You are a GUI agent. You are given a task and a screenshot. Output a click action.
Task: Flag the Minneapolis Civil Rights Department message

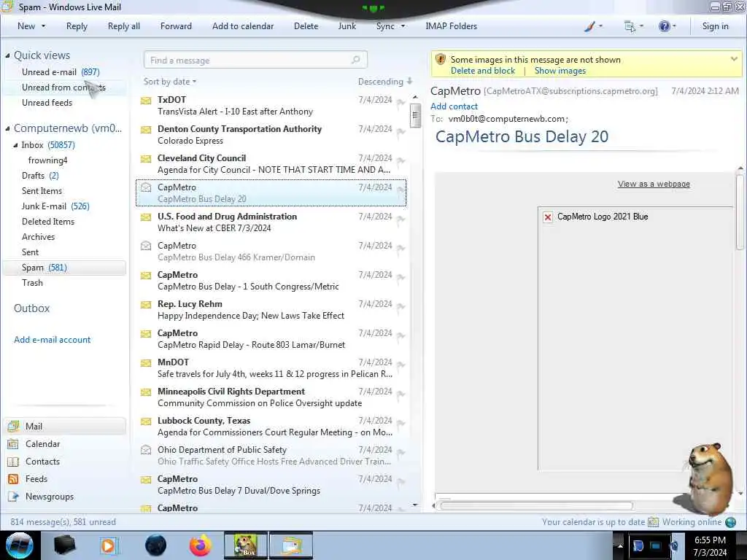pyautogui.click(x=400, y=394)
